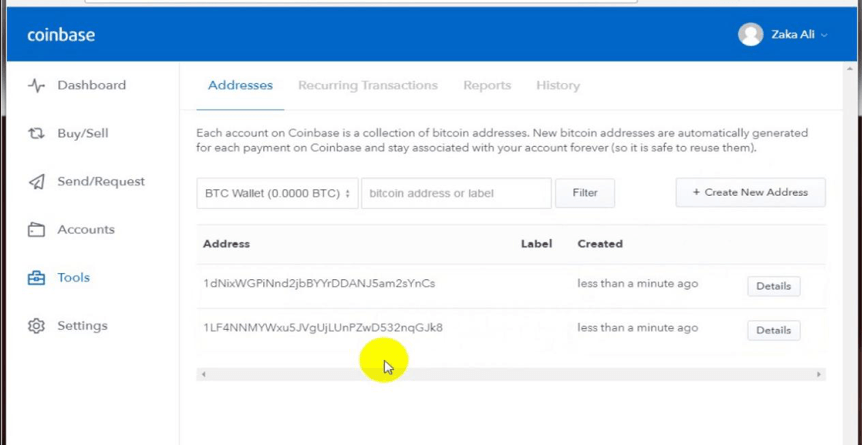Click the Buy/Sell arrows icon
Screen dimensions: 862x445
[x=36, y=133]
